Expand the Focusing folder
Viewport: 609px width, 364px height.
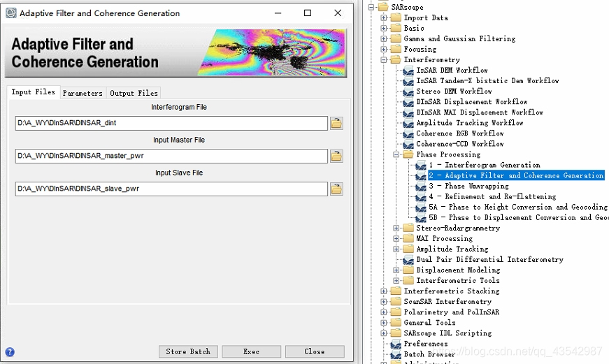384,49
